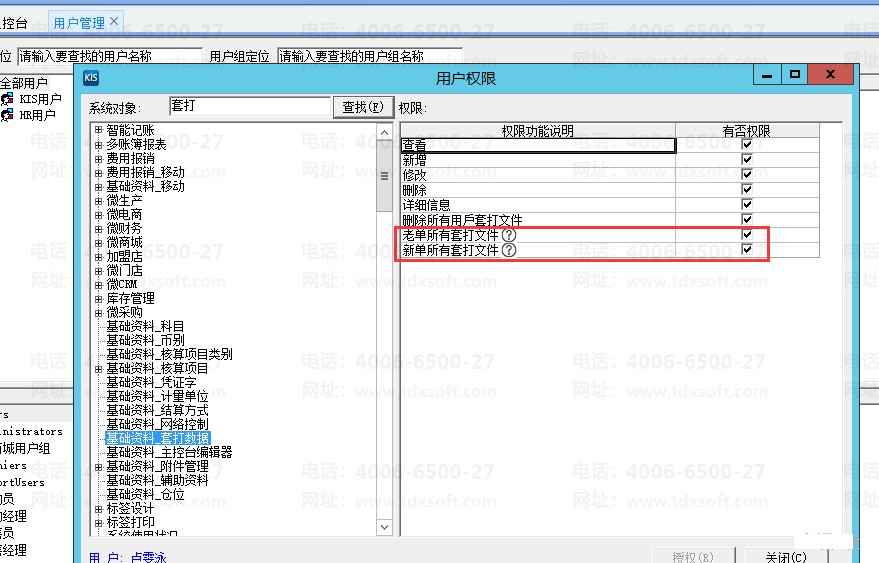Expand the 标签设计 tree node
The width and height of the screenshot is (879, 563).
(x=99, y=509)
